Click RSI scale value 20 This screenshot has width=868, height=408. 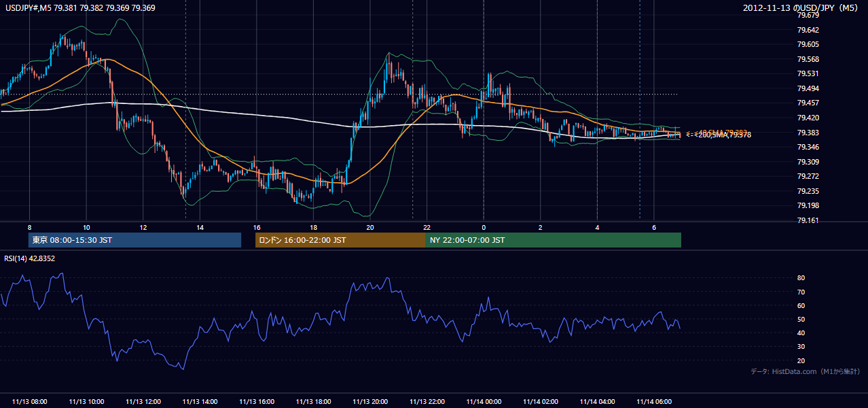click(801, 360)
